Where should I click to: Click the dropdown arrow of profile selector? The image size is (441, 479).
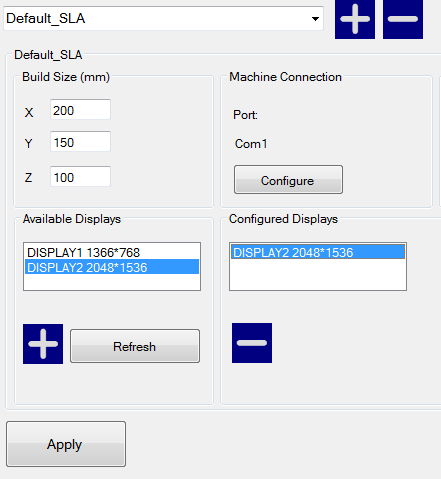tap(315, 19)
